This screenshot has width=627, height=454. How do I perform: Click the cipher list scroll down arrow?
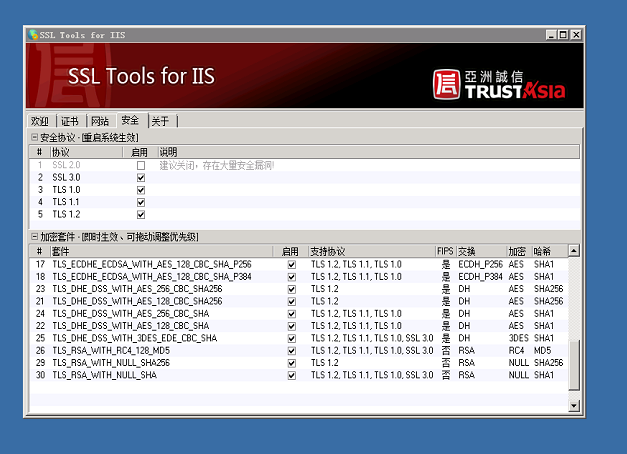point(574,406)
